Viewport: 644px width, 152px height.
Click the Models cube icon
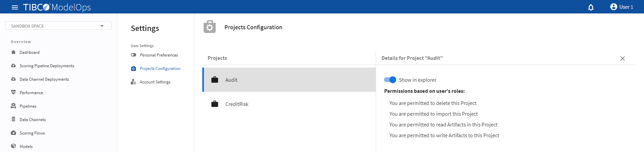[13, 146]
